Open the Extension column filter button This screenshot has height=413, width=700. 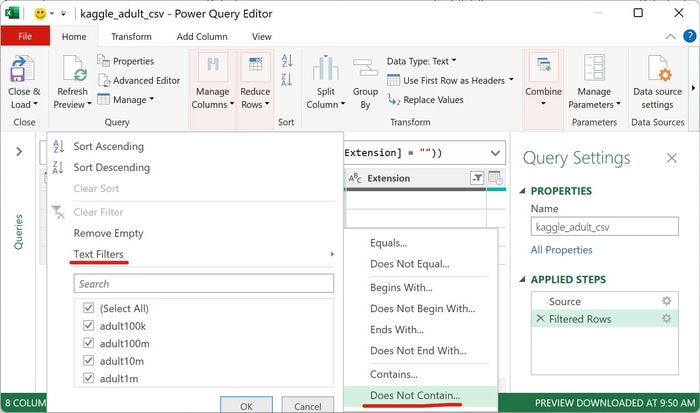(x=477, y=178)
